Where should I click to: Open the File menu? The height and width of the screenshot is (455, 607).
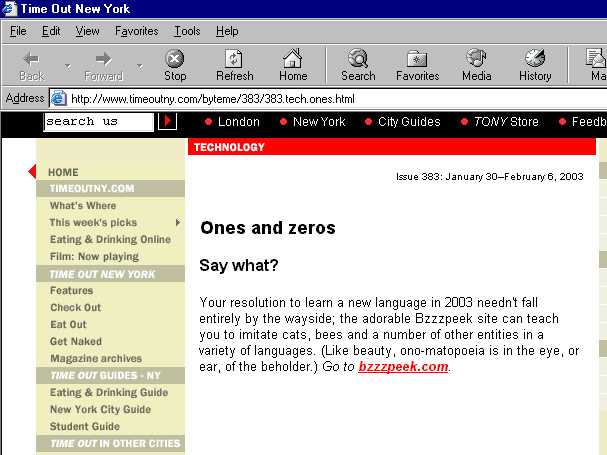(18, 31)
